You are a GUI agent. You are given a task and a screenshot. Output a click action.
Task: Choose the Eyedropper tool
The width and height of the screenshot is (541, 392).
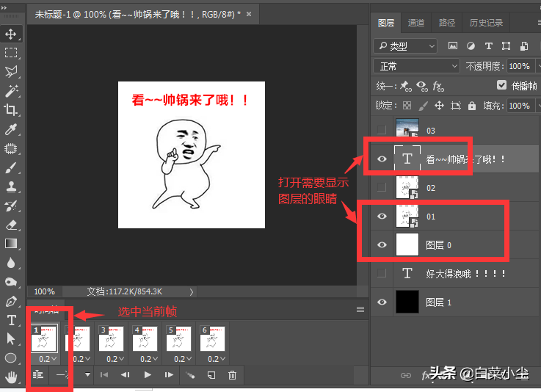point(11,129)
